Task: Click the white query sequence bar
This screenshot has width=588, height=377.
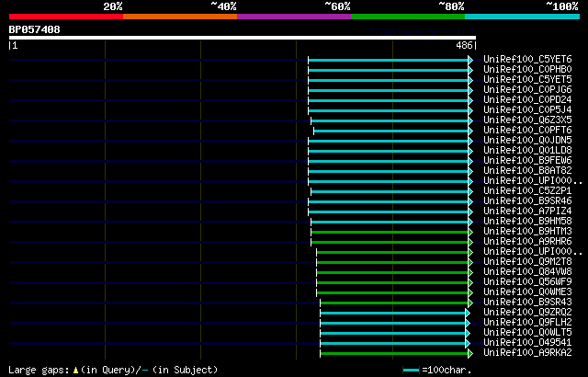Action: (x=243, y=38)
